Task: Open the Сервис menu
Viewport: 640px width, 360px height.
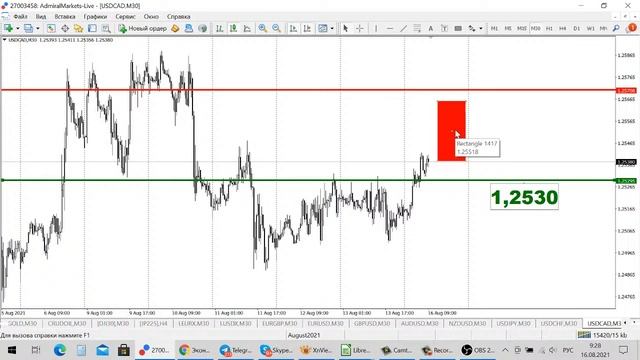Action: pyautogui.click(x=125, y=17)
